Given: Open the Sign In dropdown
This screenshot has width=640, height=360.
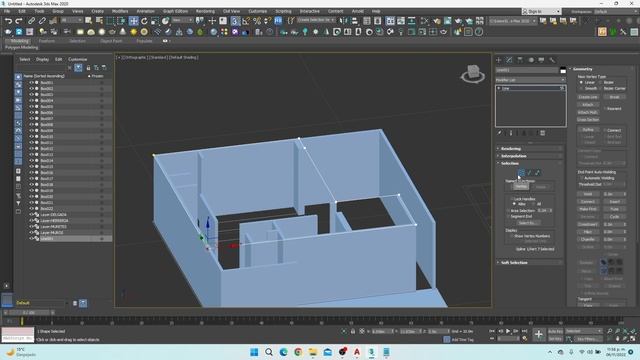Looking at the screenshot, I should (x=541, y=11).
